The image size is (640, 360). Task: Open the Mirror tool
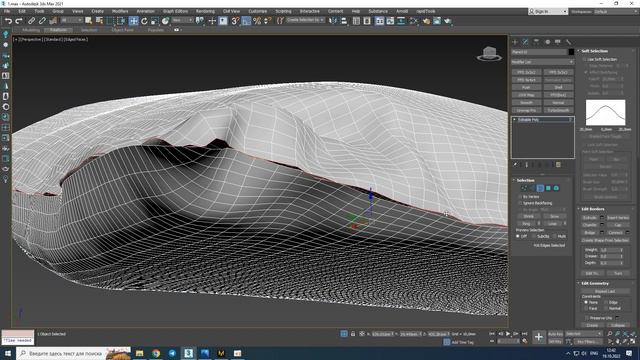coord(333,21)
